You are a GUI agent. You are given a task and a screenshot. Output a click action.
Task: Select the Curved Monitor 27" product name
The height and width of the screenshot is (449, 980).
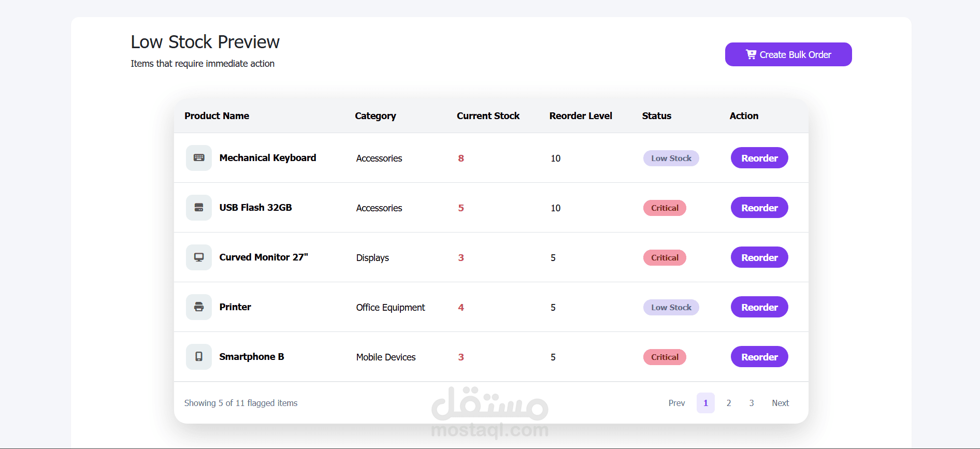[264, 257]
